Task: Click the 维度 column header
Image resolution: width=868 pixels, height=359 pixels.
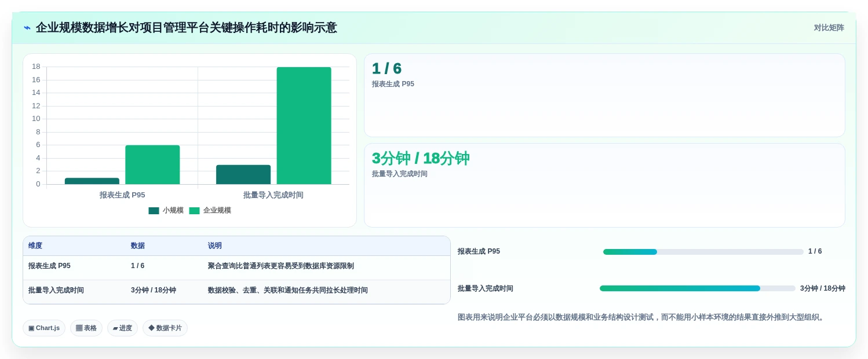Action: [35, 246]
